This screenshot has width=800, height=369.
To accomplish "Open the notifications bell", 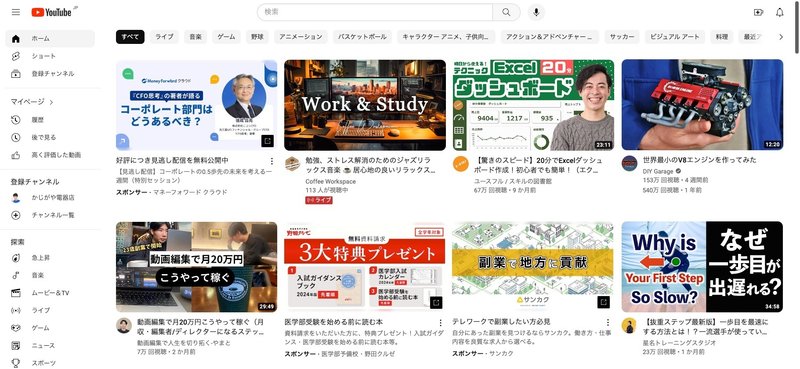I will [x=780, y=12].
